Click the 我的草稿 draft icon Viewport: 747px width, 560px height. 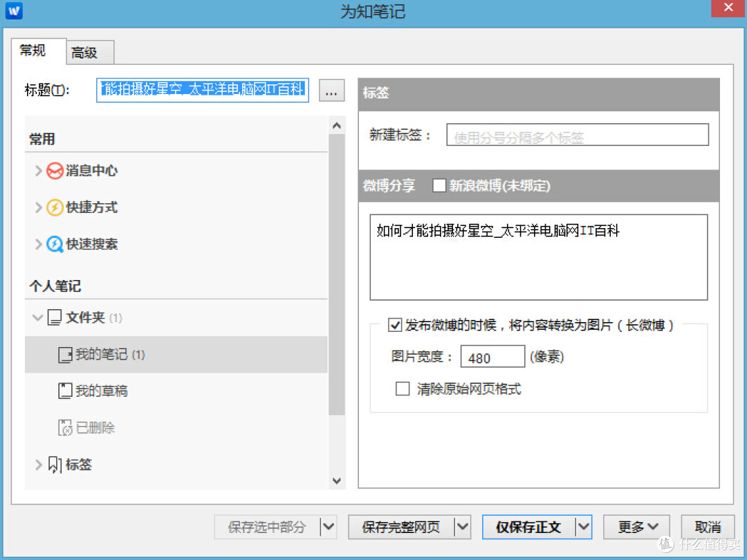tap(65, 391)
